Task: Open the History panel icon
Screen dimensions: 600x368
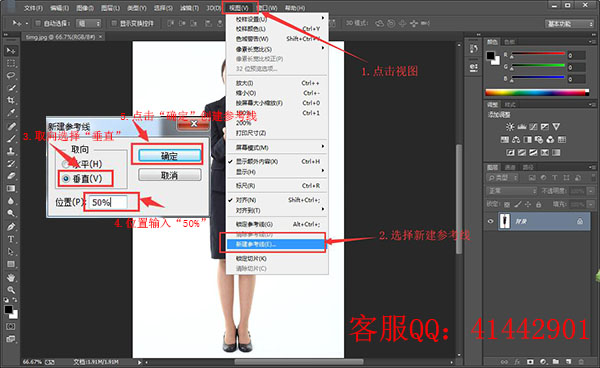Action: [x=473, y=49]
